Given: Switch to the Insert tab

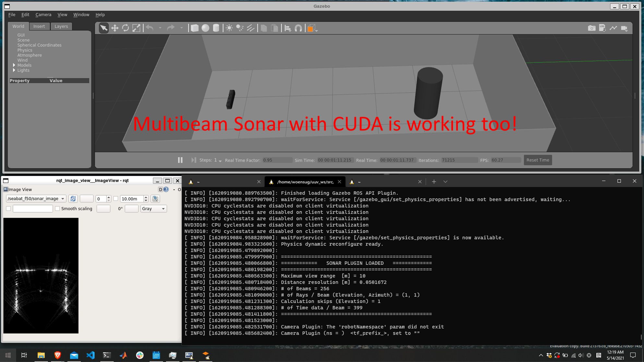Looking at the screenshot, I should click(x=39, y=26).
